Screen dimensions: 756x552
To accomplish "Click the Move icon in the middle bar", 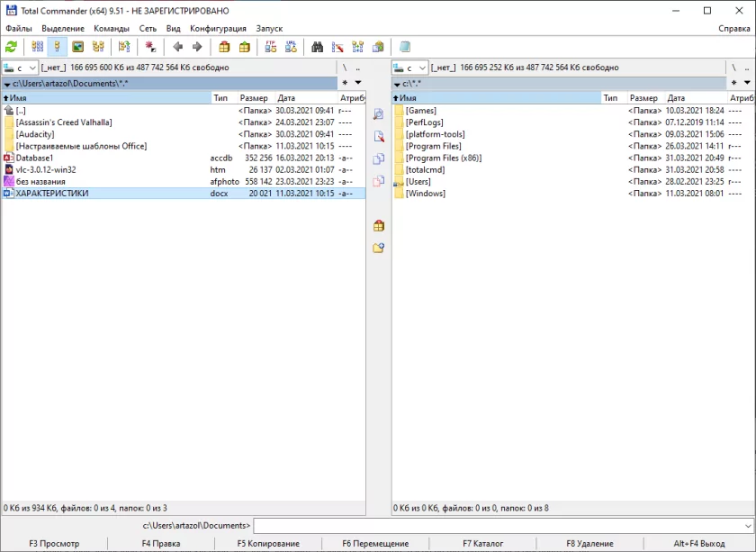I will coord(379,181).
